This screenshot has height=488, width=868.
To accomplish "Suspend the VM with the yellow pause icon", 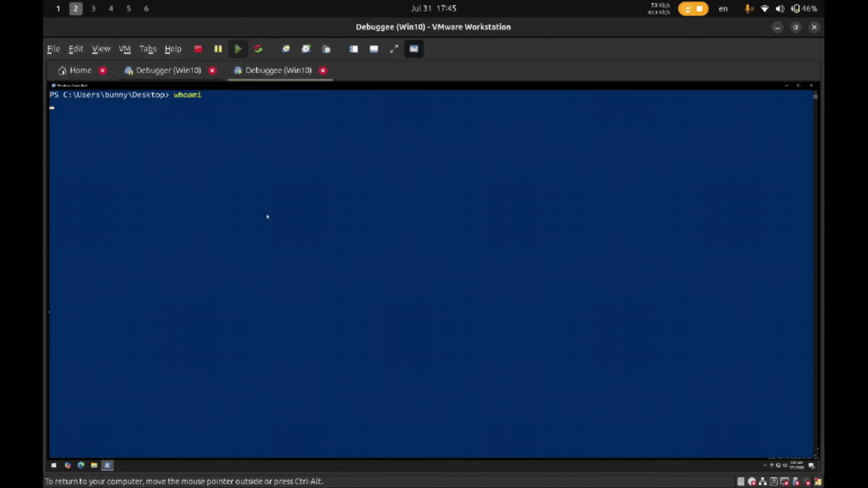I will coord(218,49).
